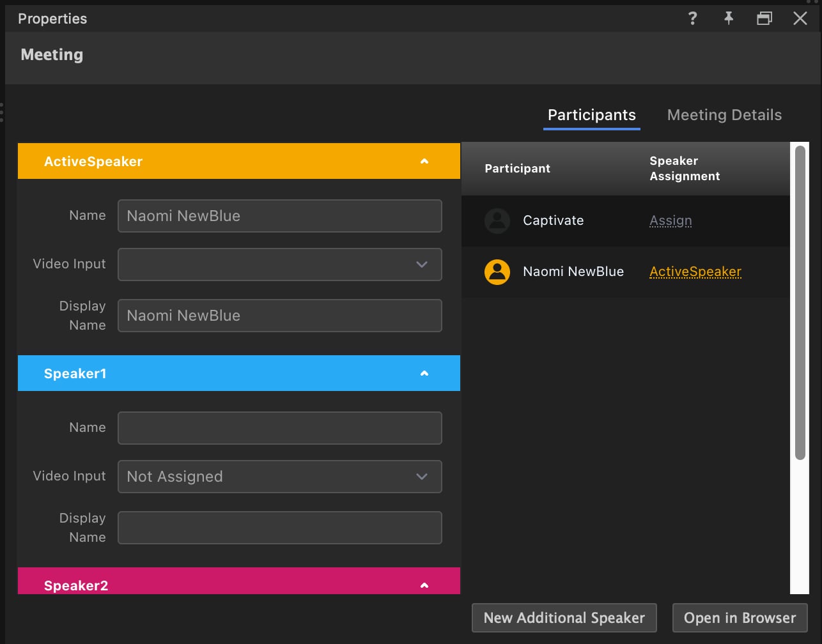The width and height of the screenshot is (822, 644).
Task: Close the Properties panel
Action: [800, 19]
